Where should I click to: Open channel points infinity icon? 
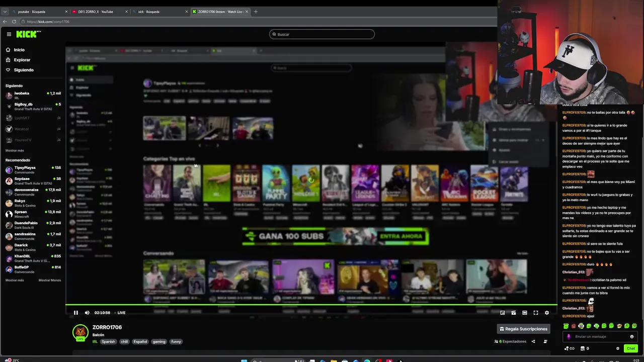[x=569, y=348]
